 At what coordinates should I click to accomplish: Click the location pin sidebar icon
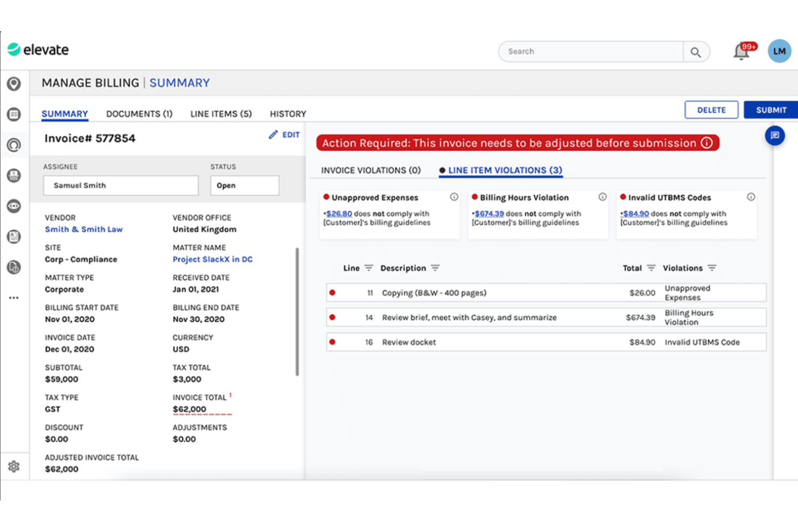pyautogui.click(x=14, y=84)
